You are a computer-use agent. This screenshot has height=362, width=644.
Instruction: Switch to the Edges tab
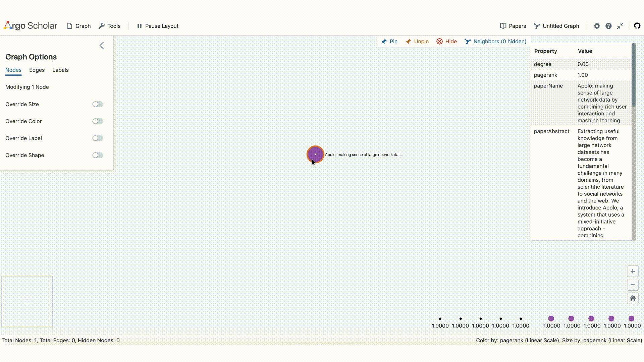(37, 70)
